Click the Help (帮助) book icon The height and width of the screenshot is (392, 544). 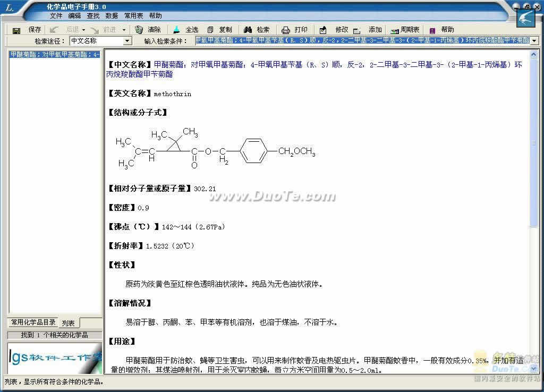pyautogui.click(x=432, y=30)
